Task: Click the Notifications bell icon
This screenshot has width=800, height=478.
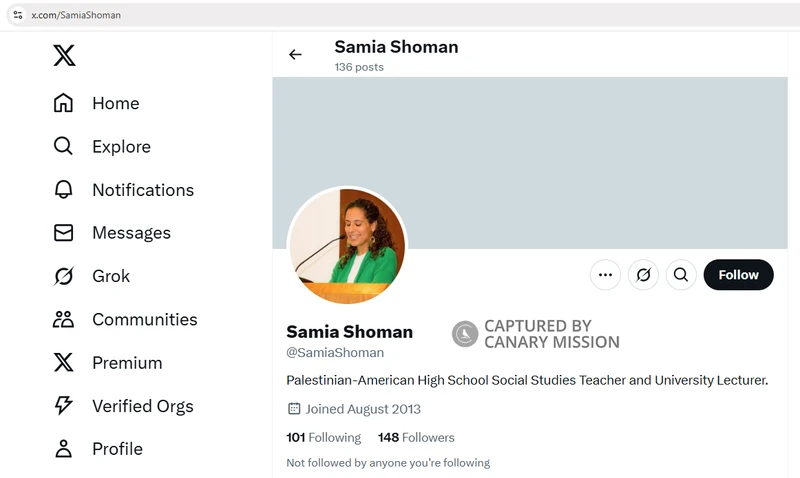Action: coord(63,190)
